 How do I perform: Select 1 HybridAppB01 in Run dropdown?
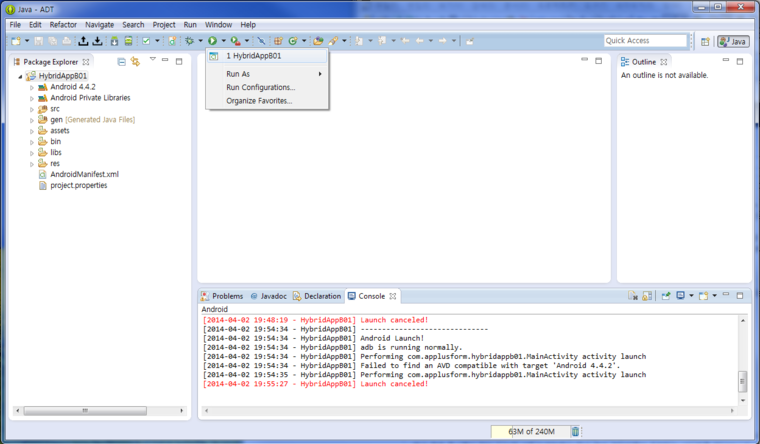pyautogui.click(x=267, y=56)
